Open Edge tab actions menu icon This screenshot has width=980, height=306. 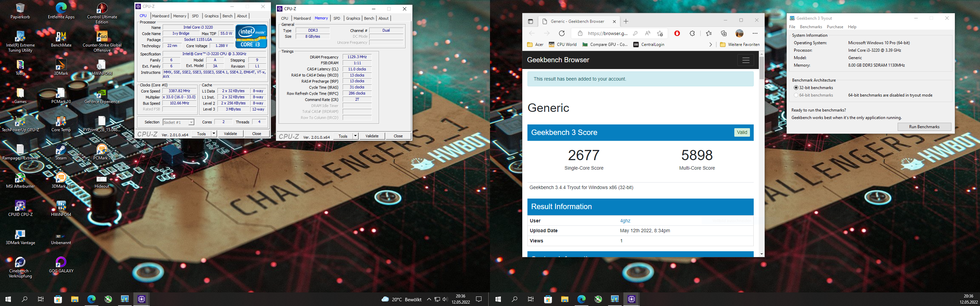click(530, 21)
